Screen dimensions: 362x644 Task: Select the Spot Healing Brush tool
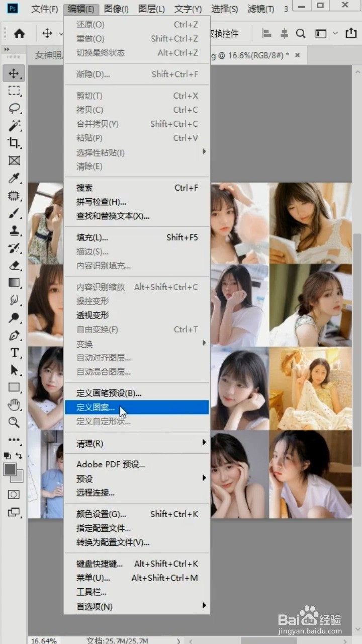coord(14,196)
